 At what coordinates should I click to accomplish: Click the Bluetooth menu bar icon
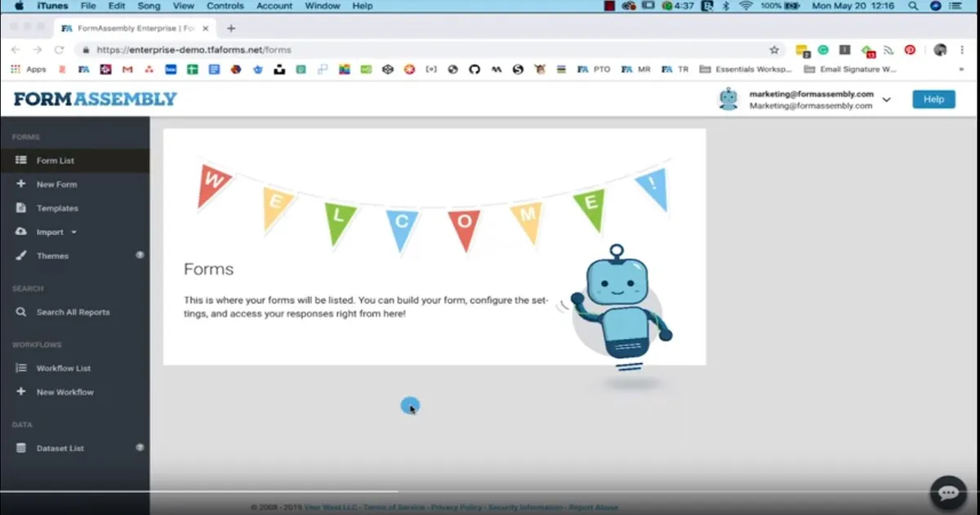[x=725, y=6]
